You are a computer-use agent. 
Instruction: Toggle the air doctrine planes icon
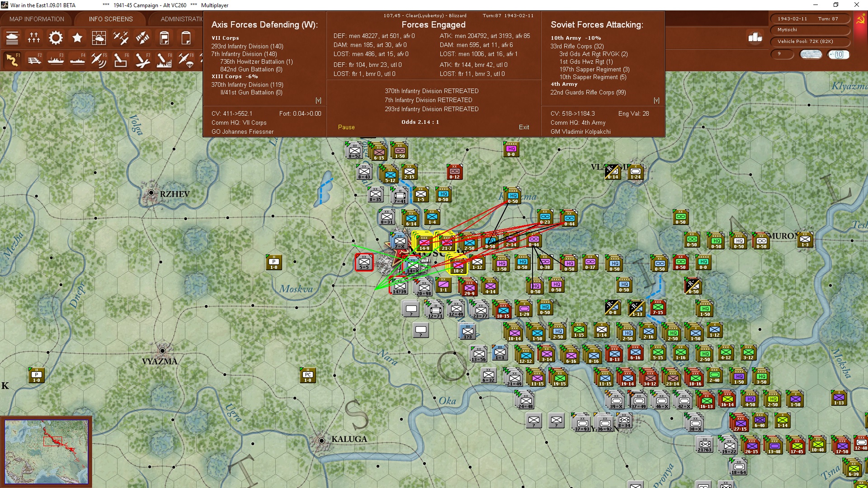pos(121,38)
